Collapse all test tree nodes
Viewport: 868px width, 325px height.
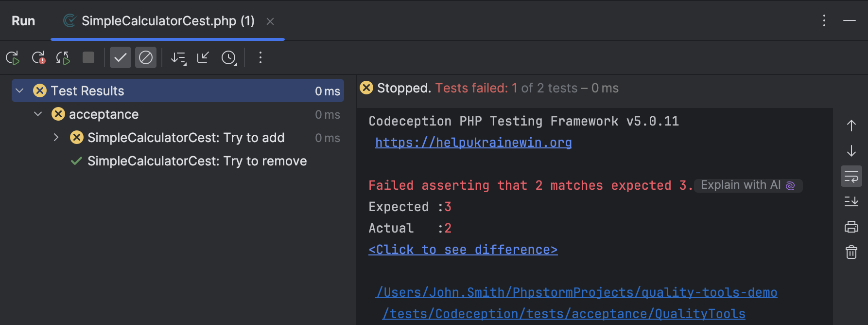point(203,57)
